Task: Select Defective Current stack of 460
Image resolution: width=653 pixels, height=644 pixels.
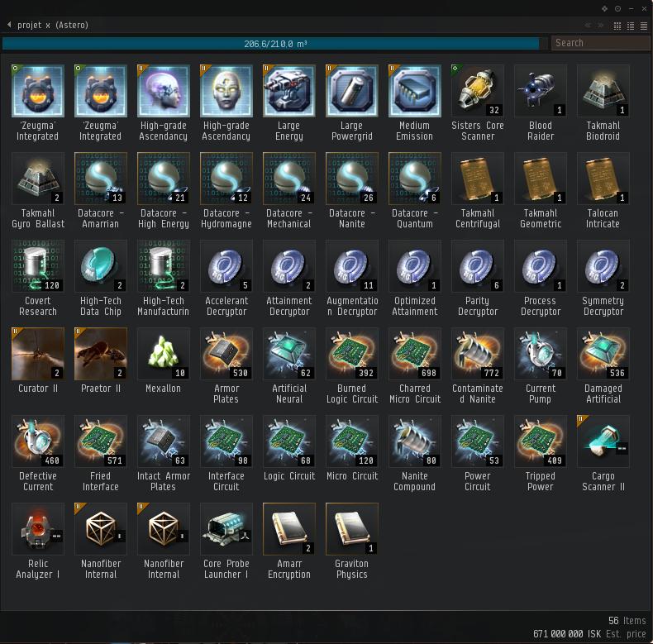Action: (38, 441)
